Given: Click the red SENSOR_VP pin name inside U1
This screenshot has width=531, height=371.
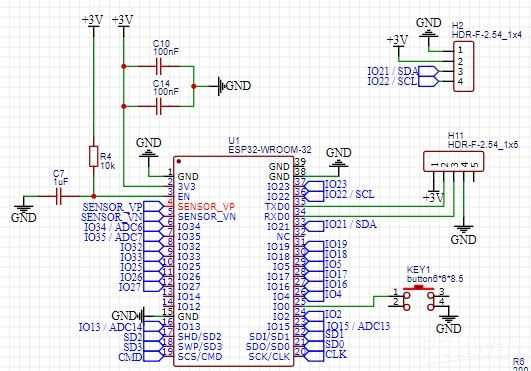Looking at the screenshot, I should [206, 206].
